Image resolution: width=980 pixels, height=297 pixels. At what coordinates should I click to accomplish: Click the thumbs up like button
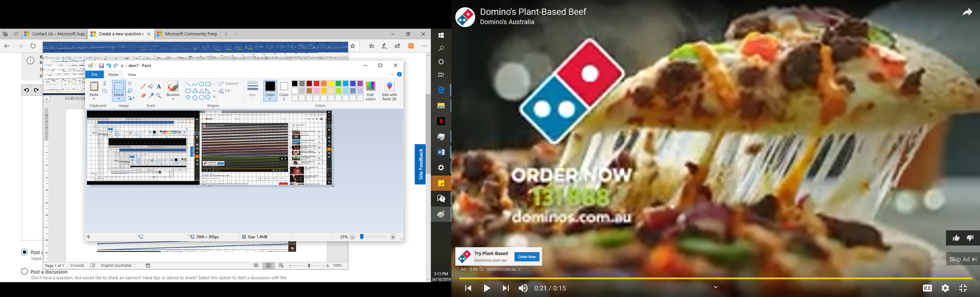pyautogui.click(x=956, y=238)
